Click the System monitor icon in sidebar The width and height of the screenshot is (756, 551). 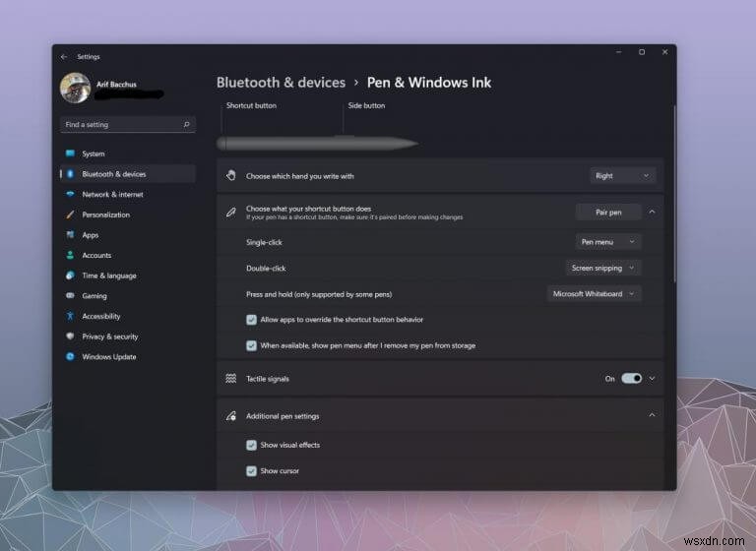(70, 153)
